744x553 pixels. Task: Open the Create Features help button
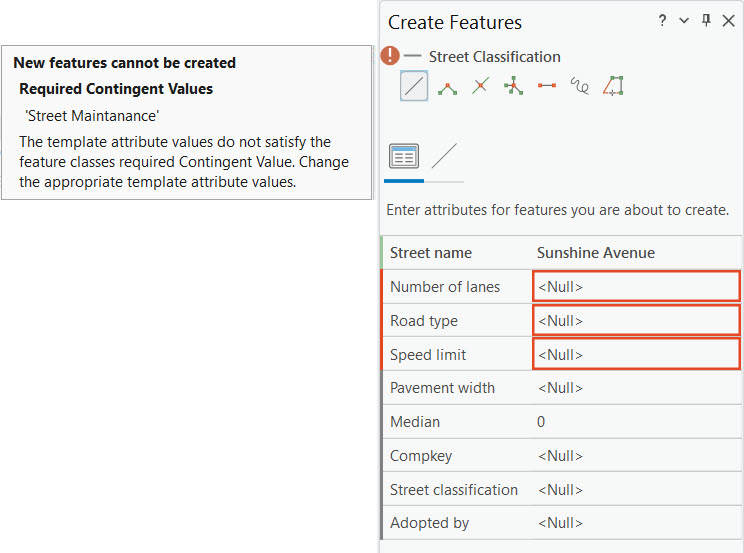point(662,21)
